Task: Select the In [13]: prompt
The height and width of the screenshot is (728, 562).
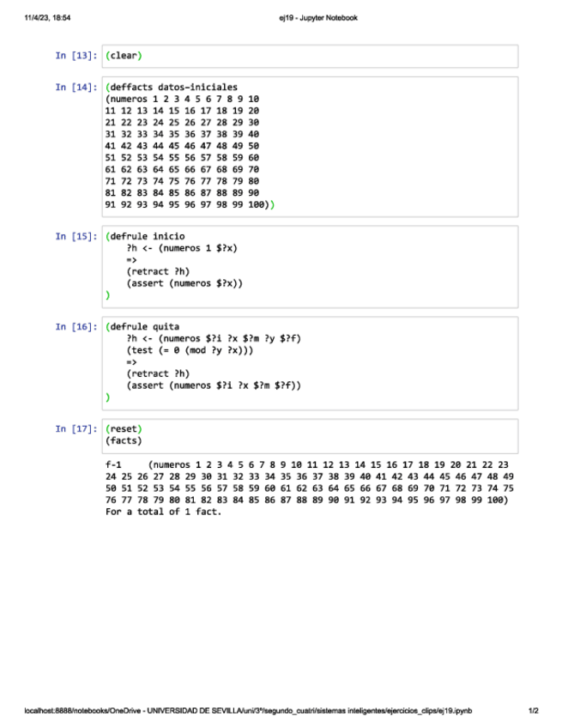Action: click(x=76, y=56)
